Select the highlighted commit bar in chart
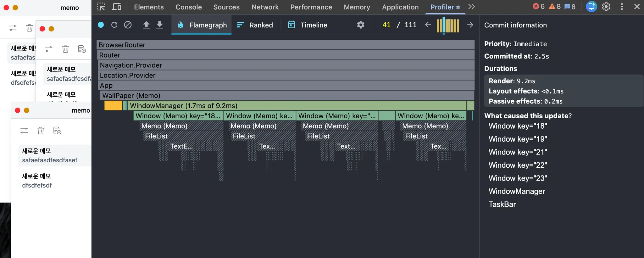Screen dimensions: 644x258 point(444,25)
